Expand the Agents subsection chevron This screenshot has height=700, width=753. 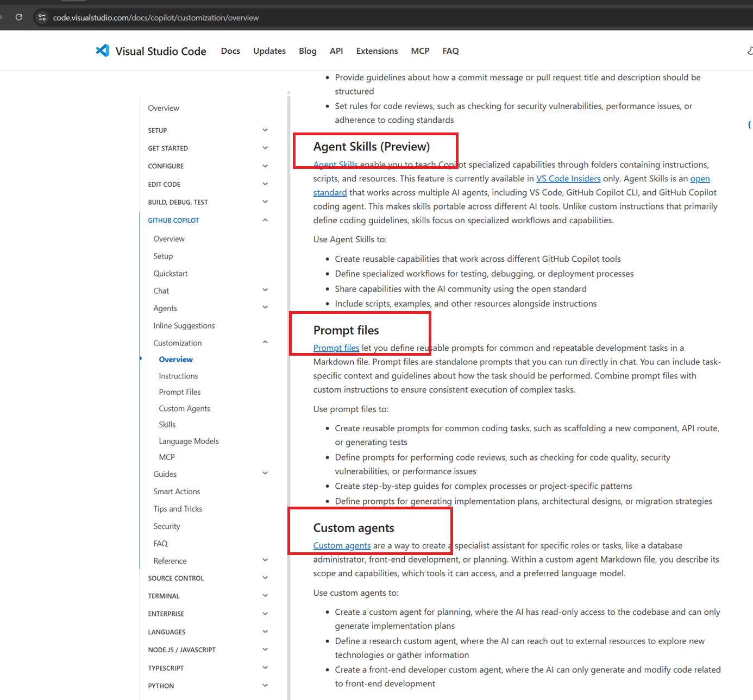tap(265, 307)
